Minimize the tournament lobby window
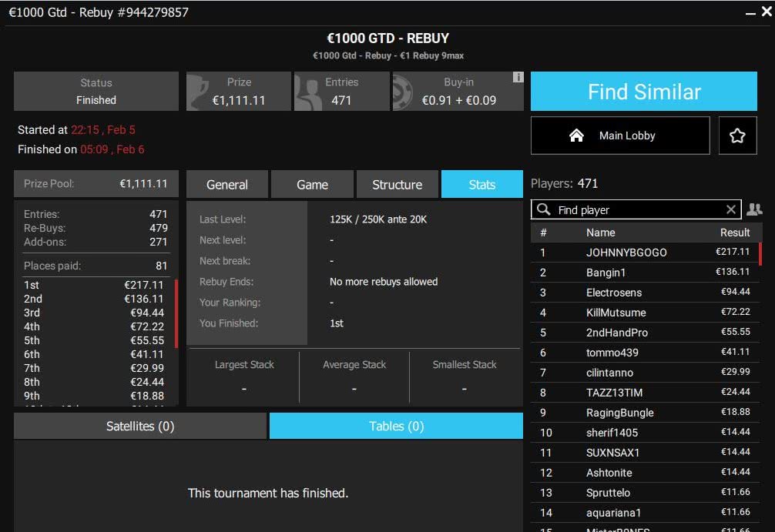 click(x=751, y=12)
